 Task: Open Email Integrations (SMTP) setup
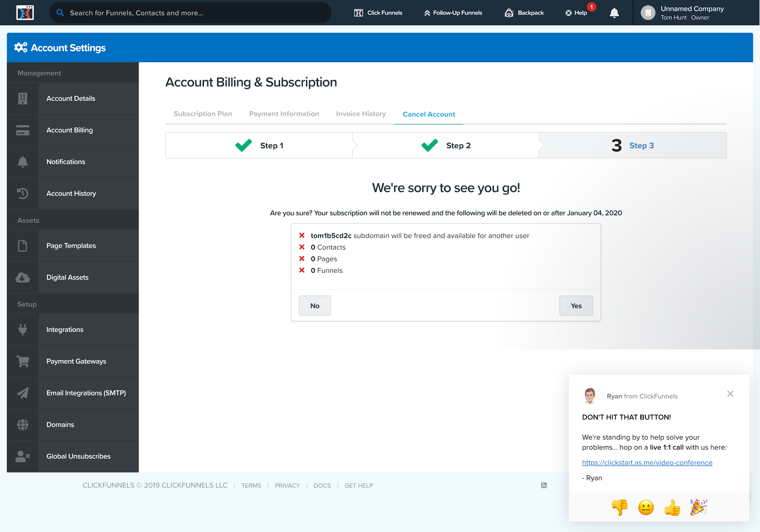[73, 393]
